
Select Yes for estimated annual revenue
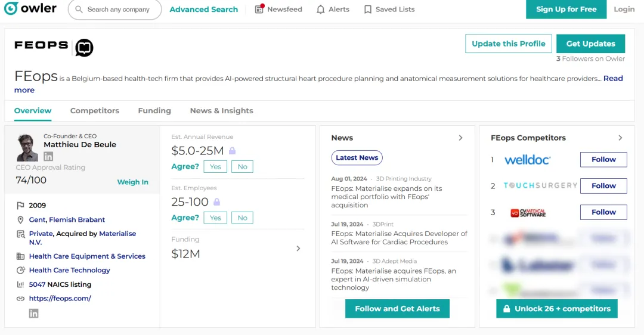point(215,167)
